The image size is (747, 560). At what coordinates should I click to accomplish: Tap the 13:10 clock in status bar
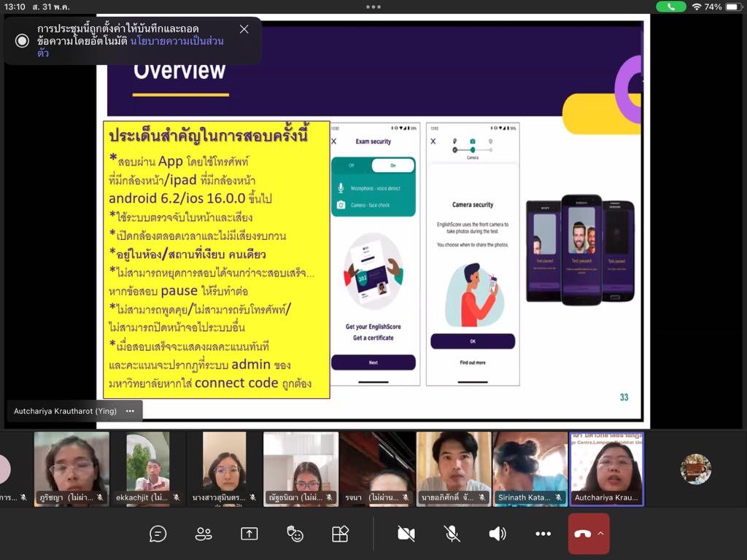click(x=15, y=7)
